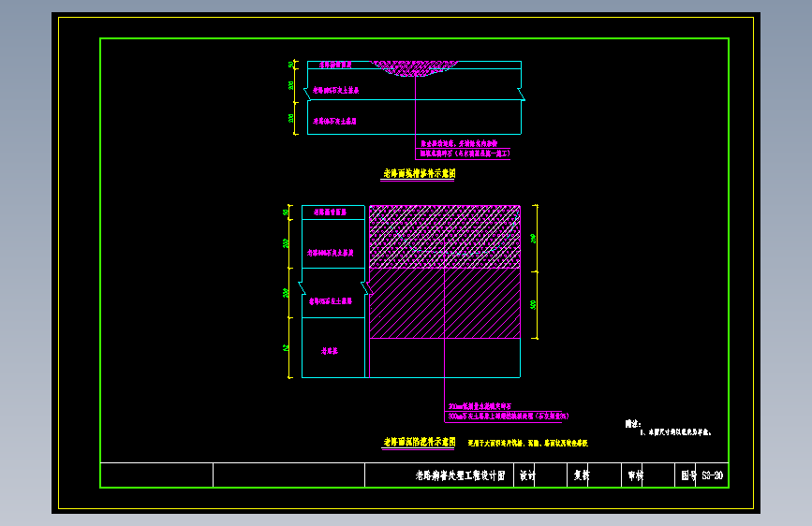Click the '图号' label in title block
Viewport: 812px width, 526px height.
coord(688,475)
